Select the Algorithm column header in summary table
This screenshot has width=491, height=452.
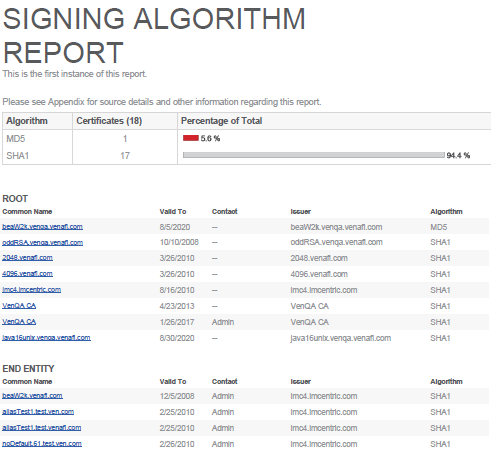tap(27, 121)
